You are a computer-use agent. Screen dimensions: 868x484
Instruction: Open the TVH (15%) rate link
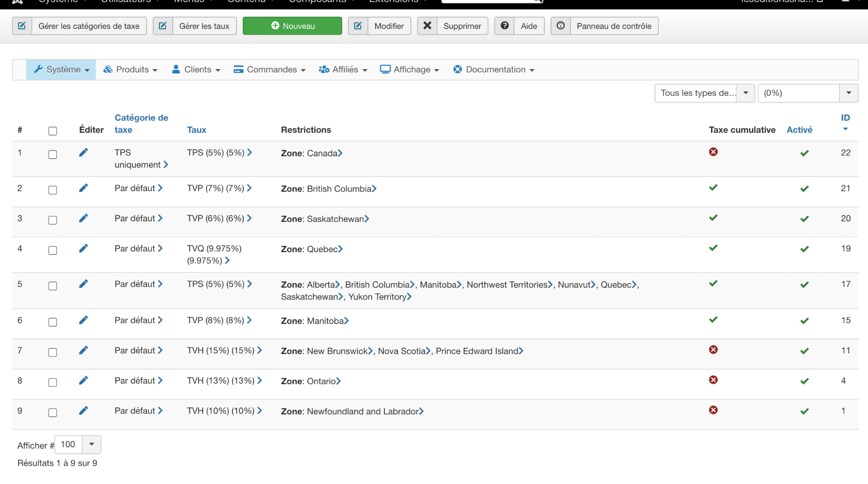tap(221, 351)
